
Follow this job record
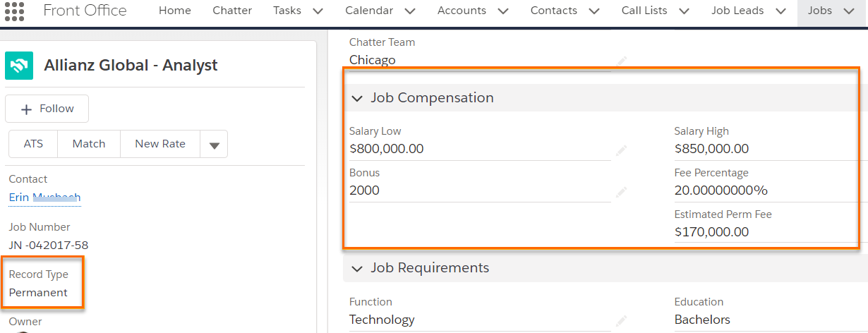click(x=47, y=109)
